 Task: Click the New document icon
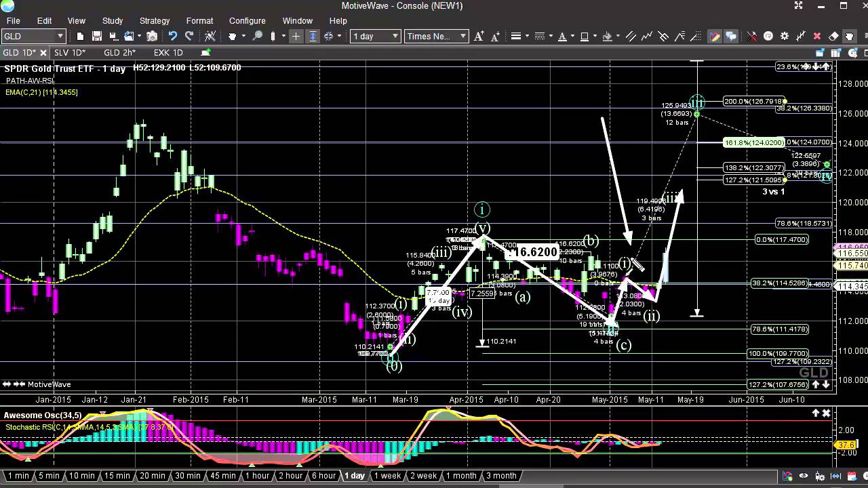80,36
